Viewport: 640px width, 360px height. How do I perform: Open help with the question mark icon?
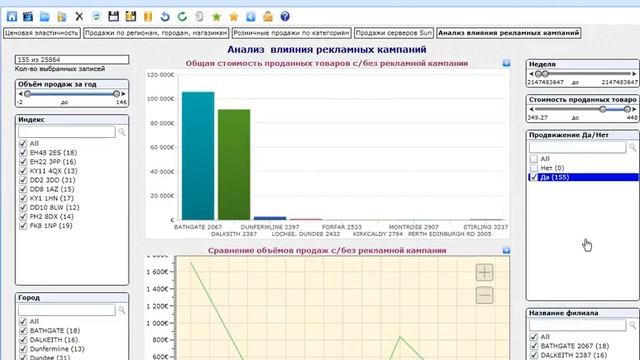[285, 16]
